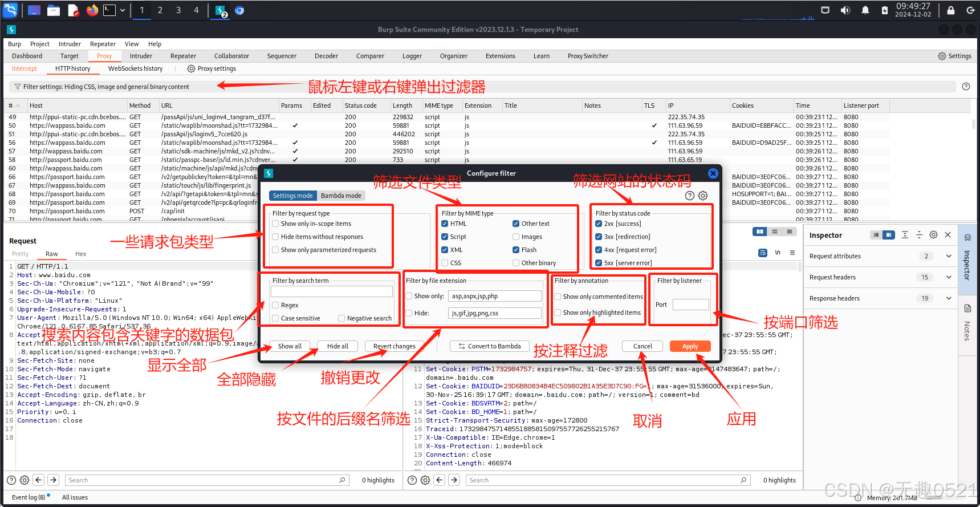Select combined tab request/response layout
The width and height of the screenshot is (980, 507).
pyautogui.click(x=789, y=232)
